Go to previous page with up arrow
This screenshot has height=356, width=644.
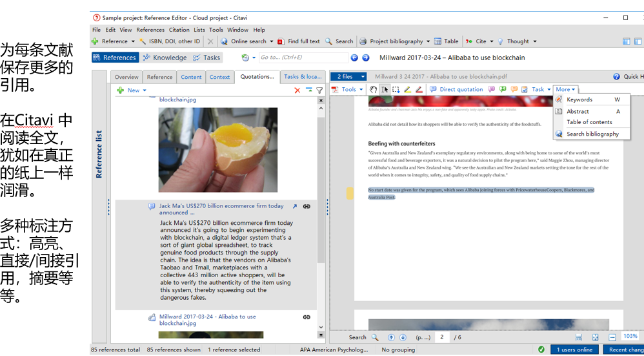391,337
